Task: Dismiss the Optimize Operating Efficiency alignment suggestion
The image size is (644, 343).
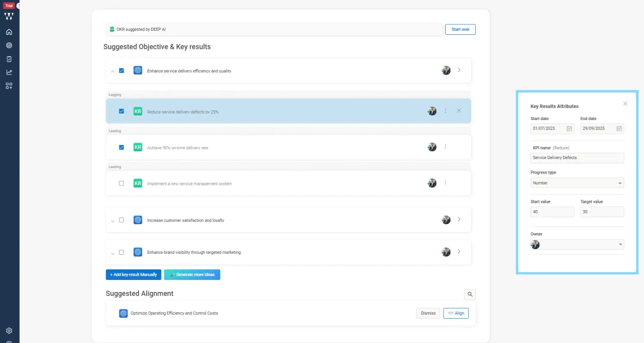Action: (x=428, y=313)
